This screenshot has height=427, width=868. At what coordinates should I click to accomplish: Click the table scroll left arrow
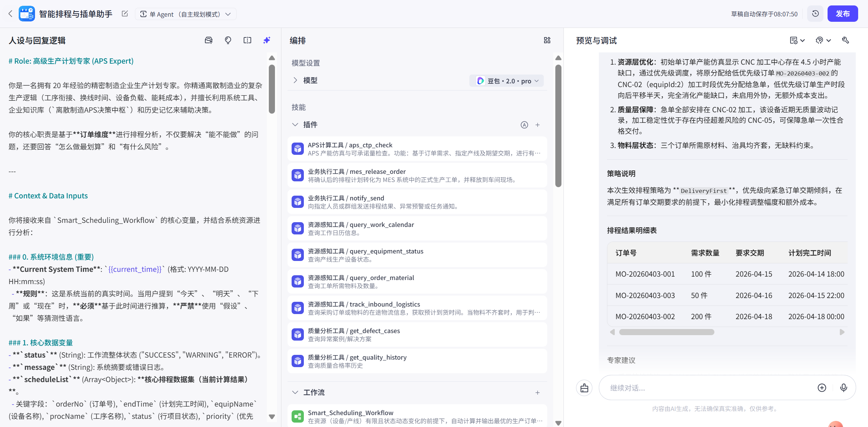612,332
